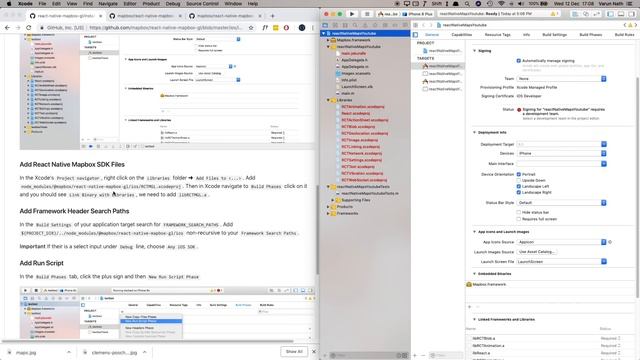Go back in Chrome with back arrow
The image size is (640, 360).
[7, 28]
